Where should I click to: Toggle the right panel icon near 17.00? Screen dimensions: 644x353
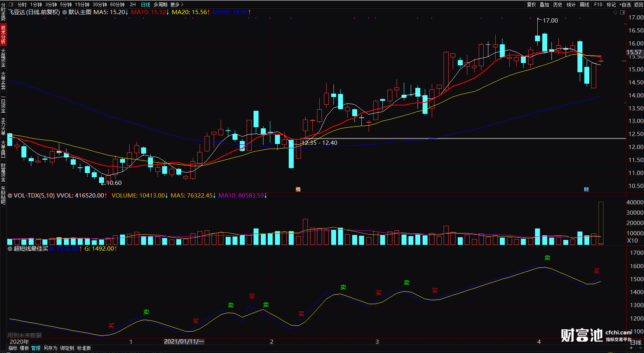tap(622, 12)
